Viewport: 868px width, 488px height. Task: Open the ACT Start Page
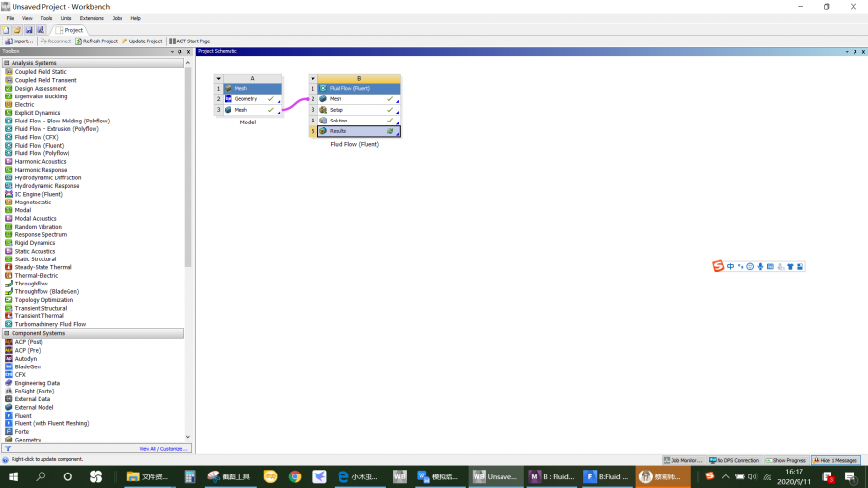coord(189,41)
